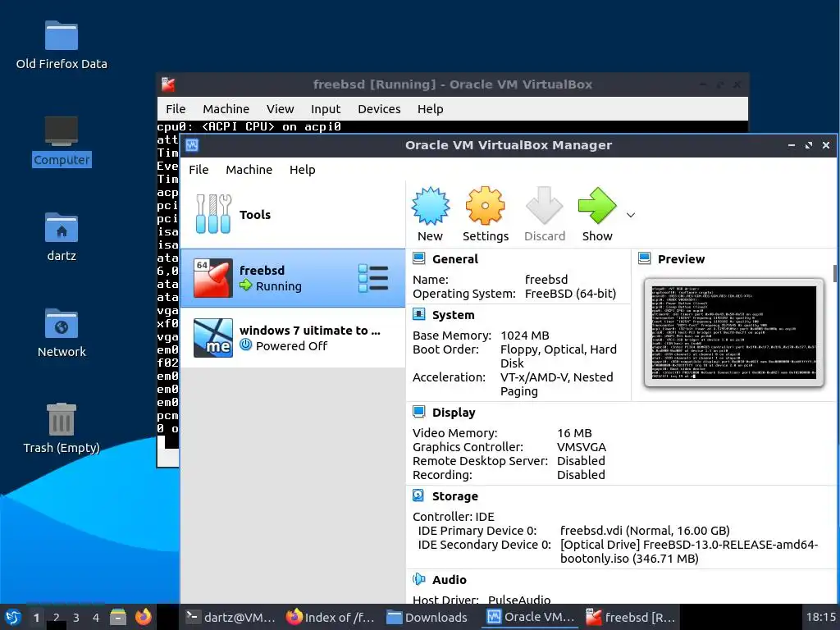This screenshot has height=630, width=840.
Task: Click the Discard saved state icon
Action: tap(545, 206)
